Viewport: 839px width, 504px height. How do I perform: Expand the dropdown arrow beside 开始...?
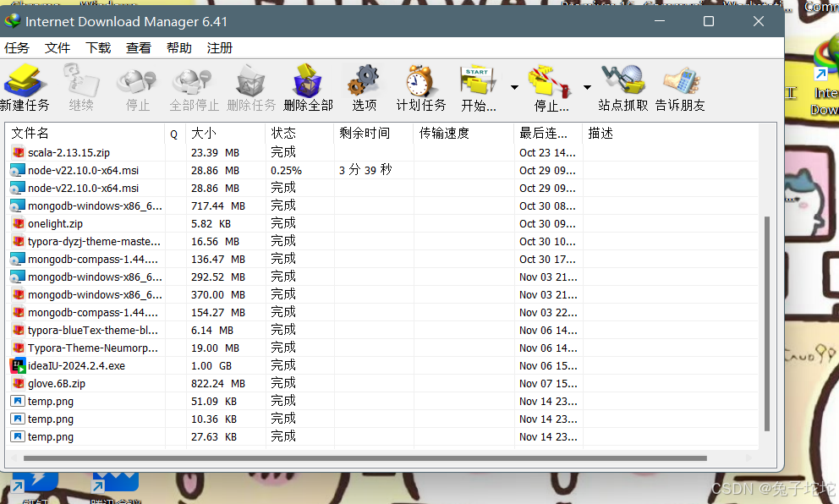click(514, 87)
